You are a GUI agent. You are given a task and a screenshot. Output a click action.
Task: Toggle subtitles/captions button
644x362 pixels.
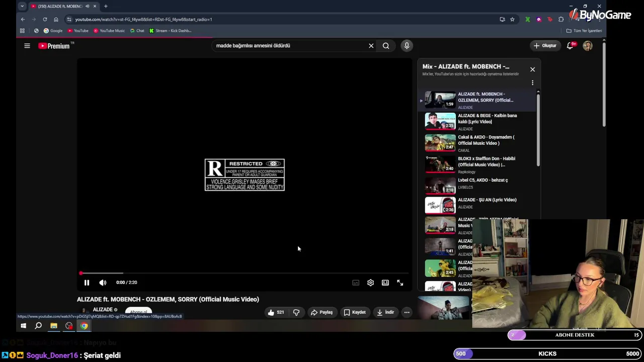(356, 283)
